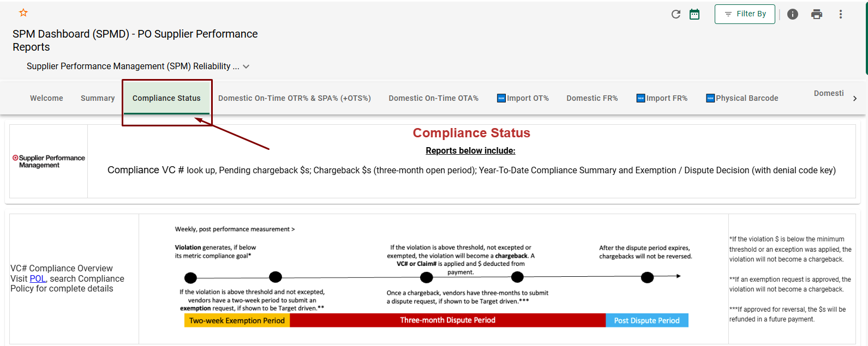The height and width of the screenshot is (346, 868).
Task: Click the Filter By button
Action: (745, 14)
